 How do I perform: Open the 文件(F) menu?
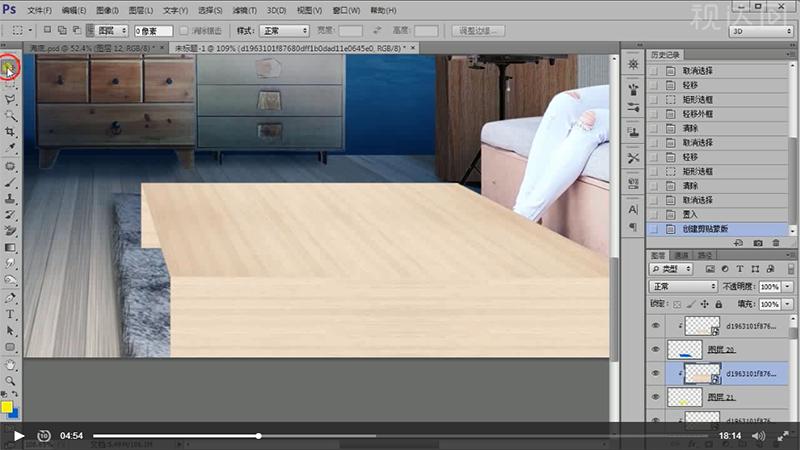pyautogui.click(x=39, y=10)
